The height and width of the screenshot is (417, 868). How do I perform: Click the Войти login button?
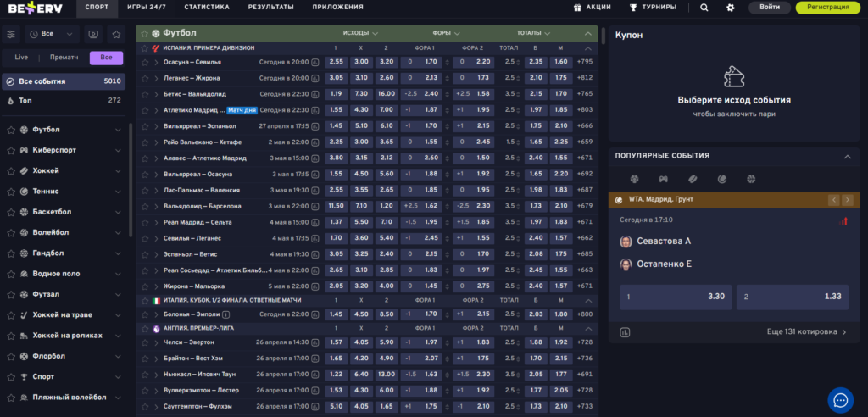(x=770, y=8)
